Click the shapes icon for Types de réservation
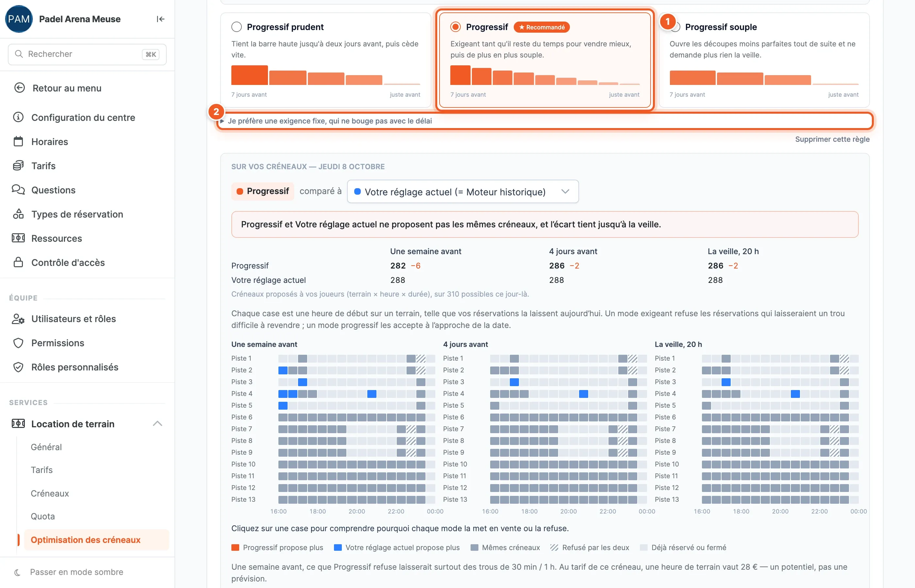915x588 pixels. tap(18, 214)
